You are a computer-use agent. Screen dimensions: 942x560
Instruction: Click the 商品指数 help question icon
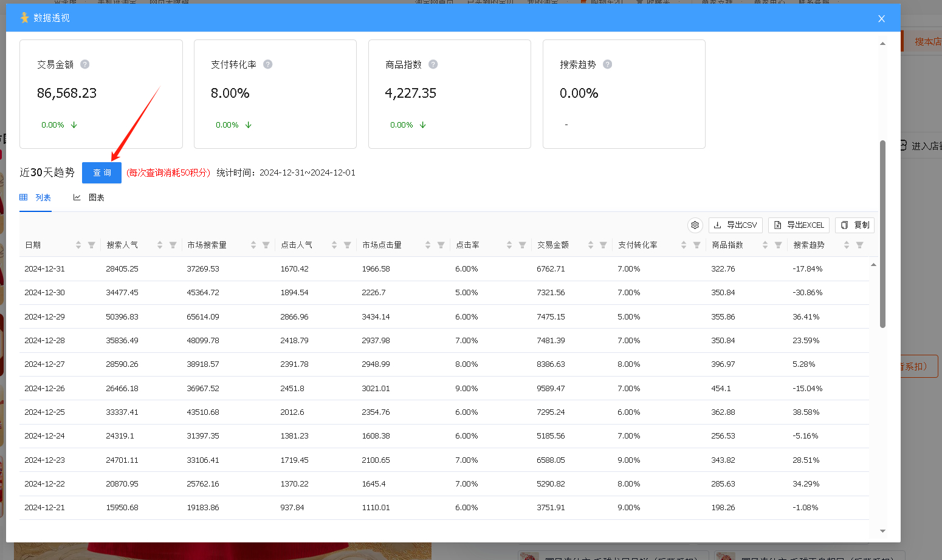click(x=433, y=64)
